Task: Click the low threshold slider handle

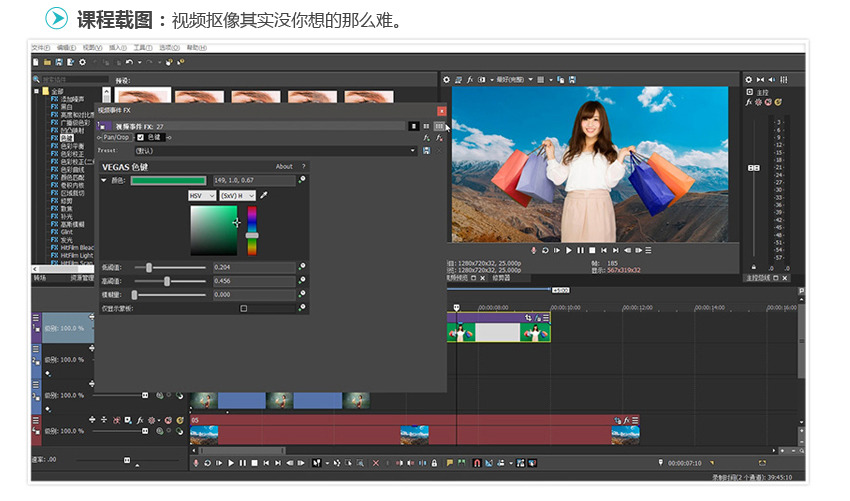Action: coord(149,267)
